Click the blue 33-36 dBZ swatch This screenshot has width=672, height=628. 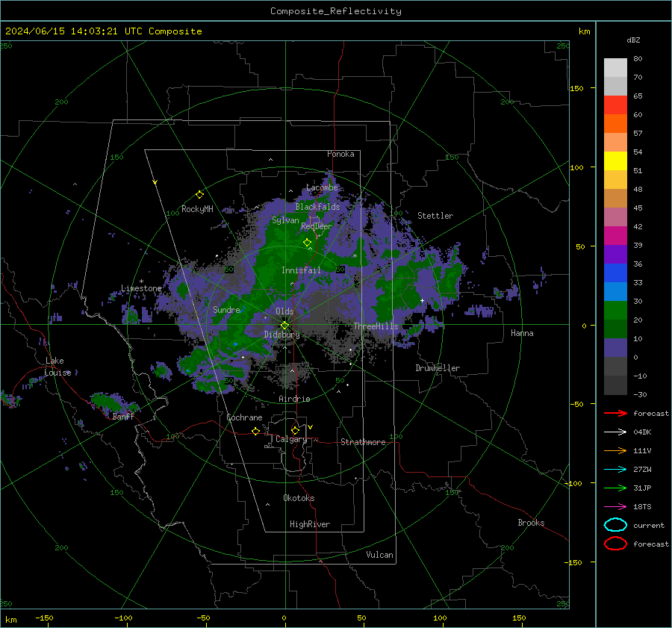tap(615, 273)
